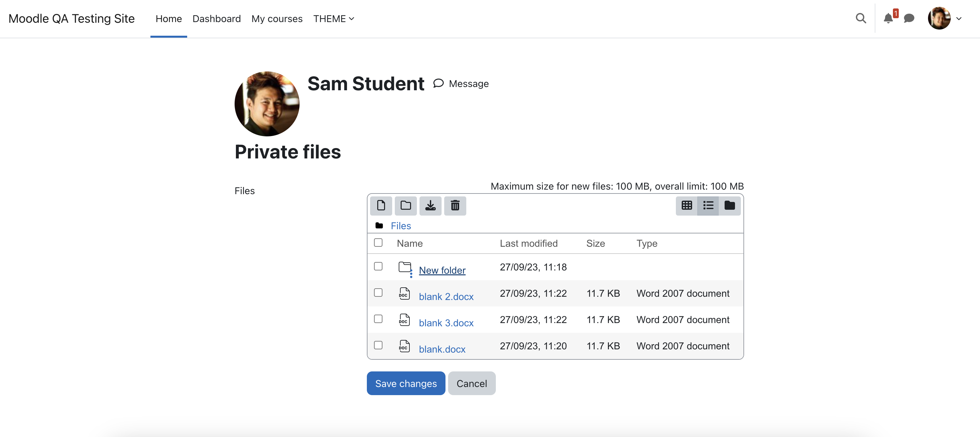Go to Home tab
Screen dimensions: 980x437
[x=169, y=19]
